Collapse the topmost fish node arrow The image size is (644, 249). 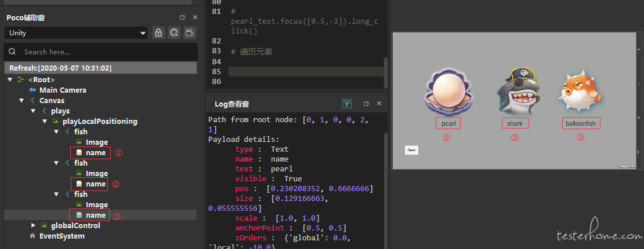(56, 131)
